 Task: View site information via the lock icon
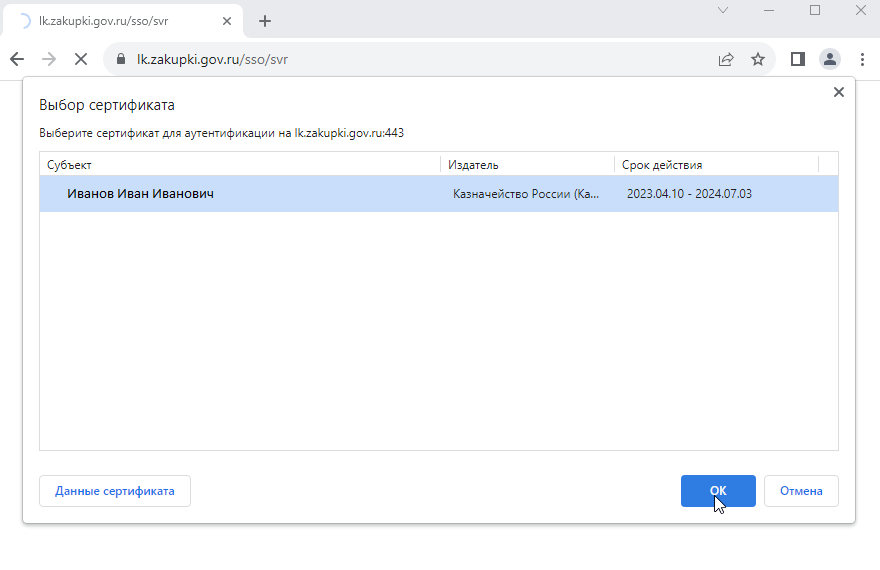pyautogui.click(x=123, y=59)
